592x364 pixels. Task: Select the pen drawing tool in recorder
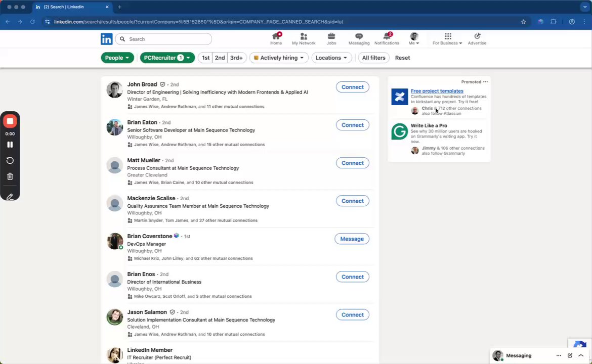point(10,196)
